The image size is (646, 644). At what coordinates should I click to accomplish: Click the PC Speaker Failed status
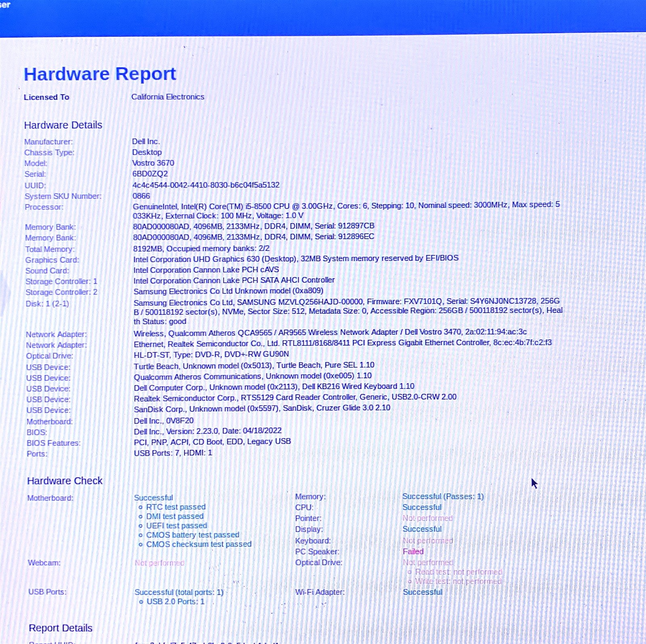[x=413, y=551]
